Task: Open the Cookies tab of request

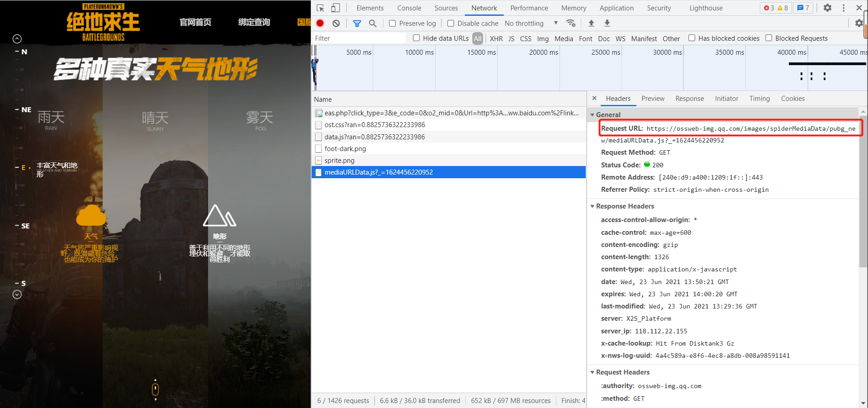Action: click(792, 99)
